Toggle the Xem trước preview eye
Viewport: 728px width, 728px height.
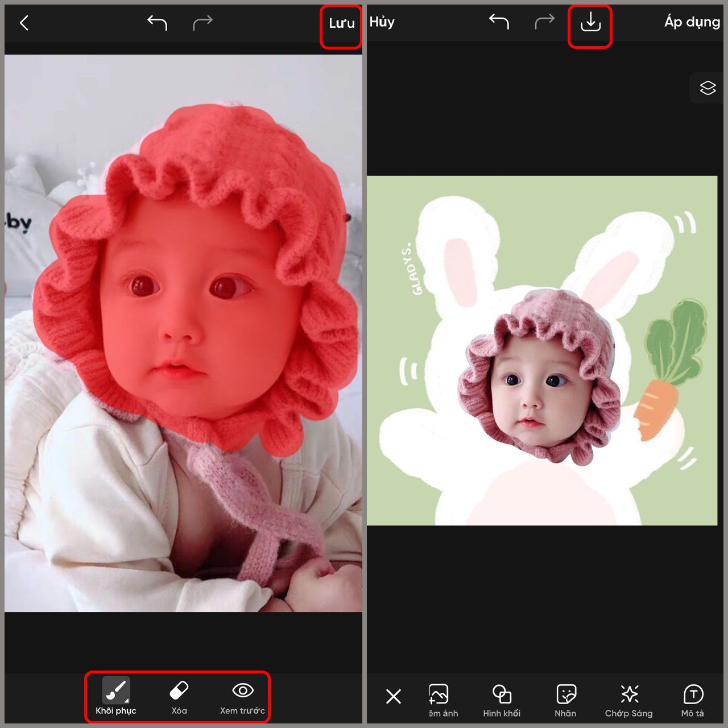243,698
